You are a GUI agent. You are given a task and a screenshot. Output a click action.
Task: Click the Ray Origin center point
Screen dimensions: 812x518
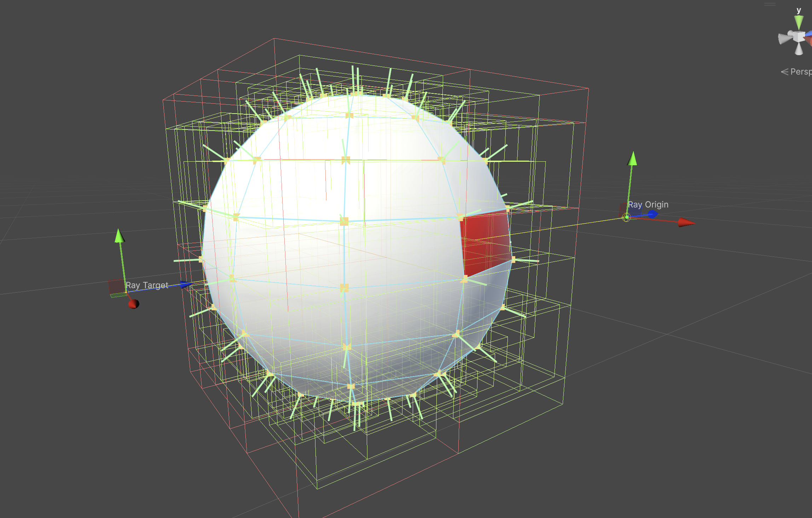626,218
